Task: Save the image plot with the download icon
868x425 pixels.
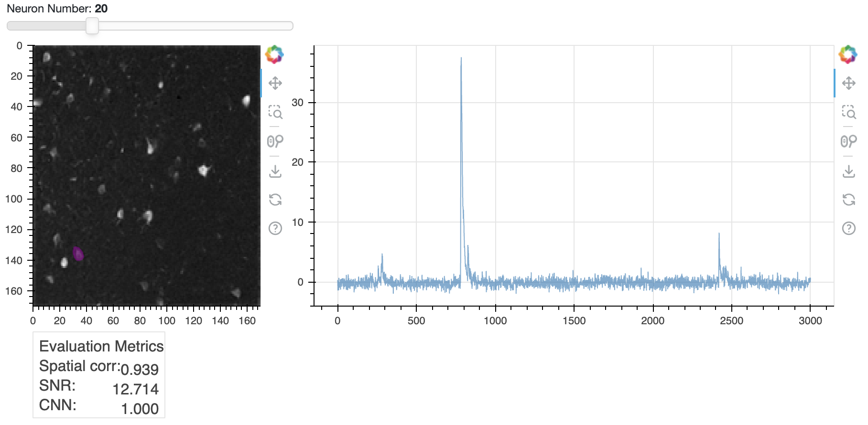Action: point(275,170)
